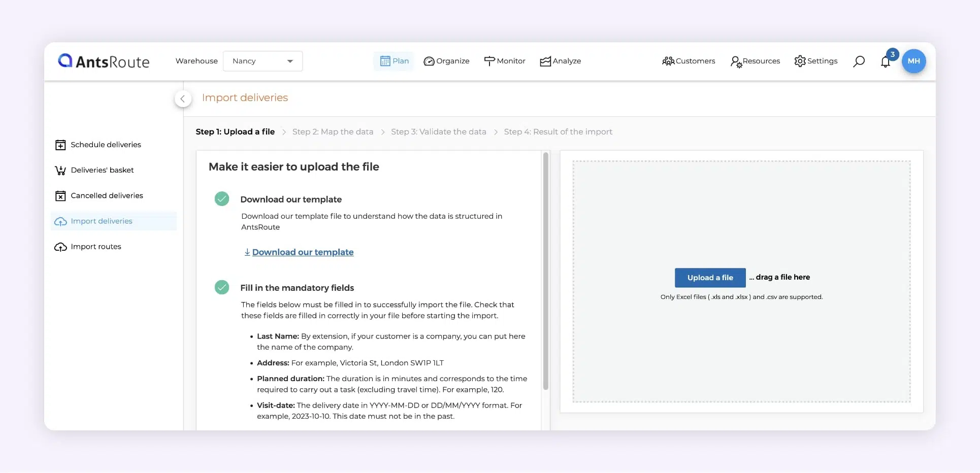Click the Resources icon
Image resolution: width=980 pixels, height=473 pixels.
[x=736, y=61]
